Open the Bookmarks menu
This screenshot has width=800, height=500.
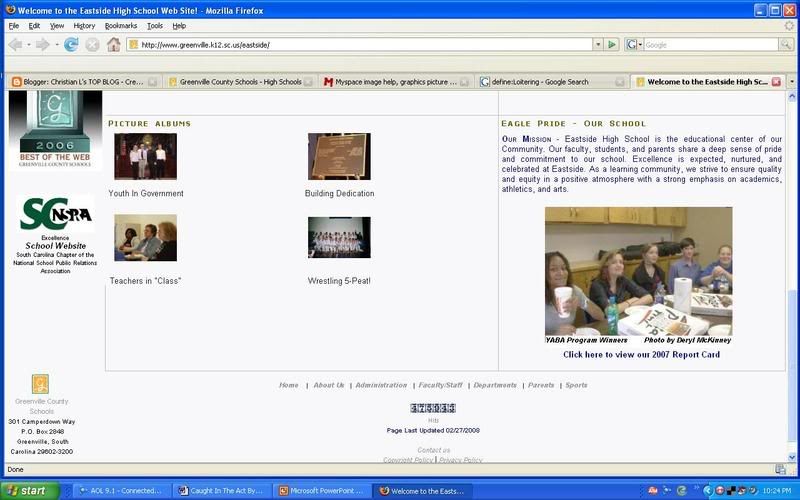click(x=121, y=26)
